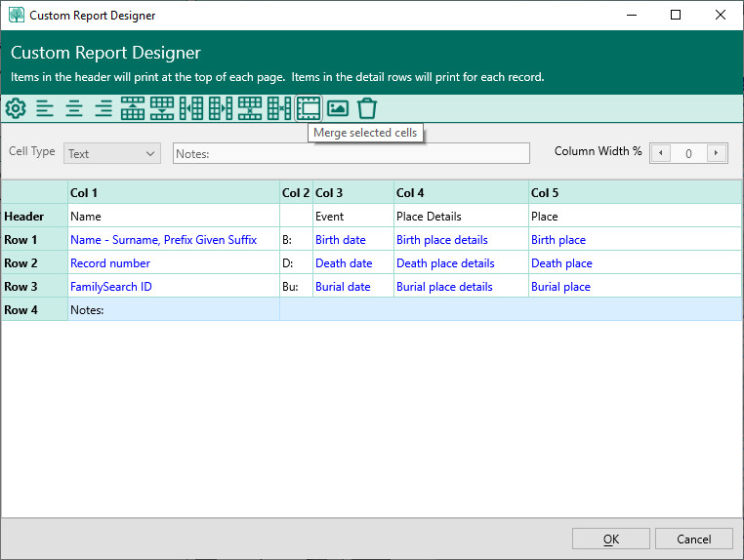Click the Notes text input field
This screenshot has width=744, height=560.
pos(351,153)
